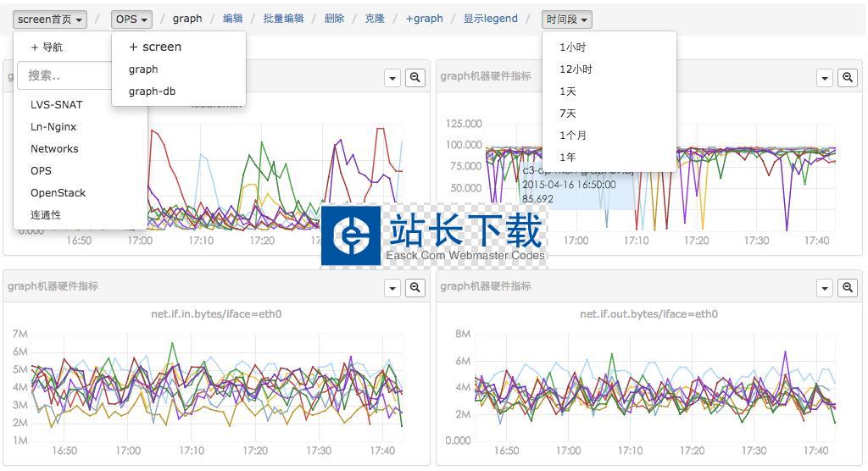Zoom the net.if.in.bytes graph with magnifier icon
The image size is (868, 471).
pyautogui.click(x=415, y=288)
